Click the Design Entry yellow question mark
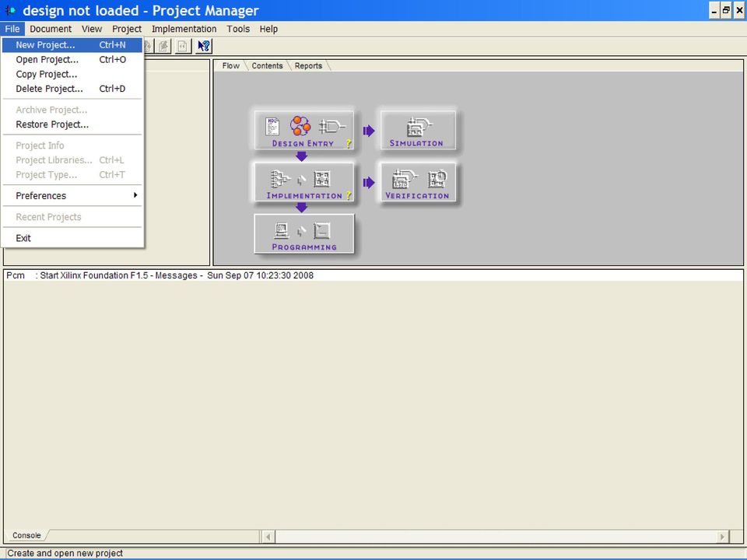This screenshot has width=747, height=560. 349,143
